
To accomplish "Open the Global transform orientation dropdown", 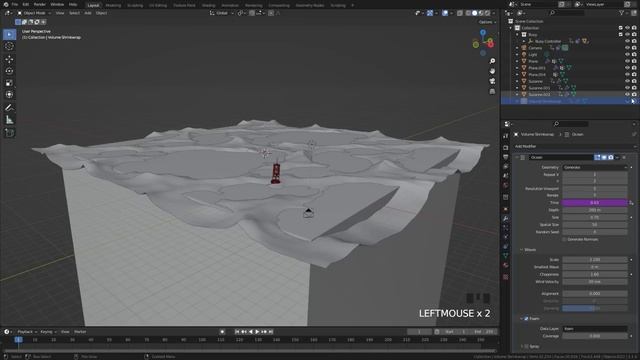I will (221, 13).
